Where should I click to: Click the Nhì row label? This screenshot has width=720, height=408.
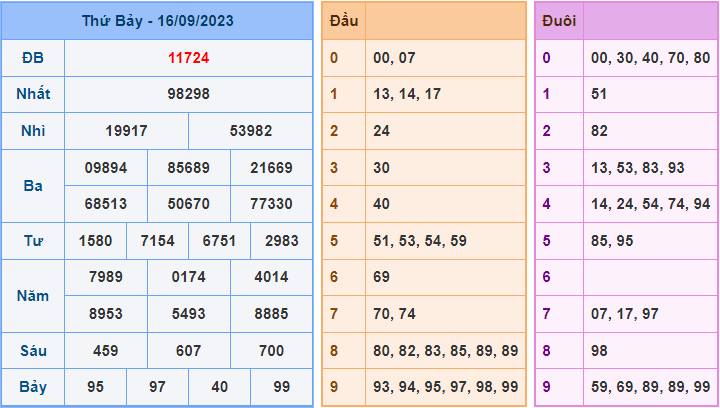[33, 131]
